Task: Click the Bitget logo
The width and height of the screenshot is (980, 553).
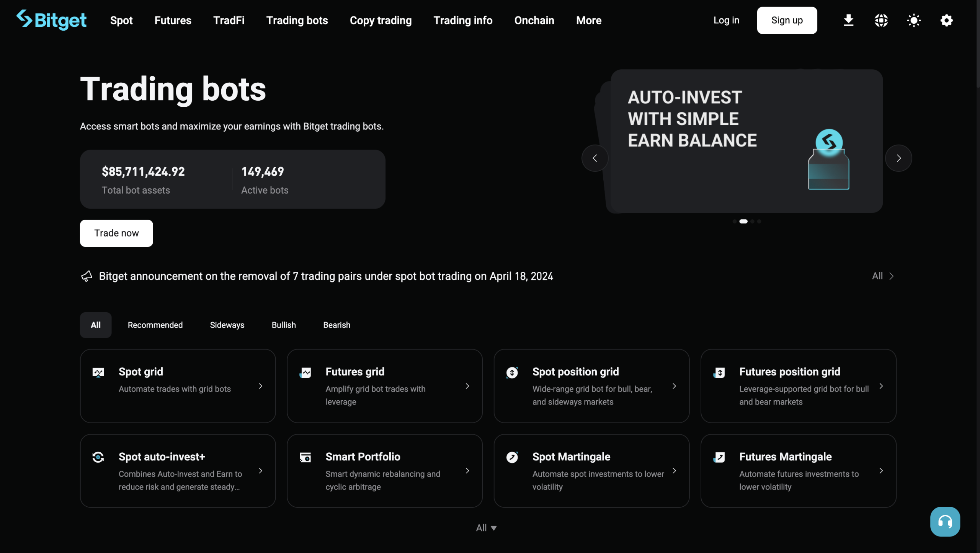Action: point(52,20)
